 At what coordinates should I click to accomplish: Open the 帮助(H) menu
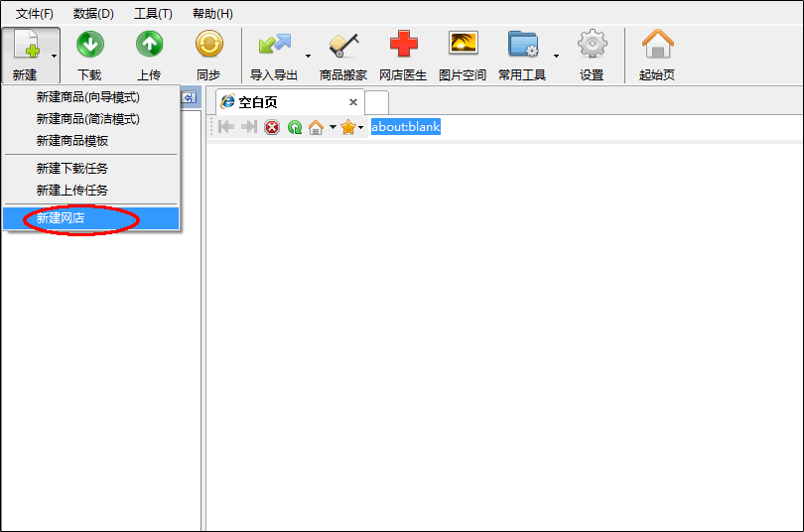point(212,14)
